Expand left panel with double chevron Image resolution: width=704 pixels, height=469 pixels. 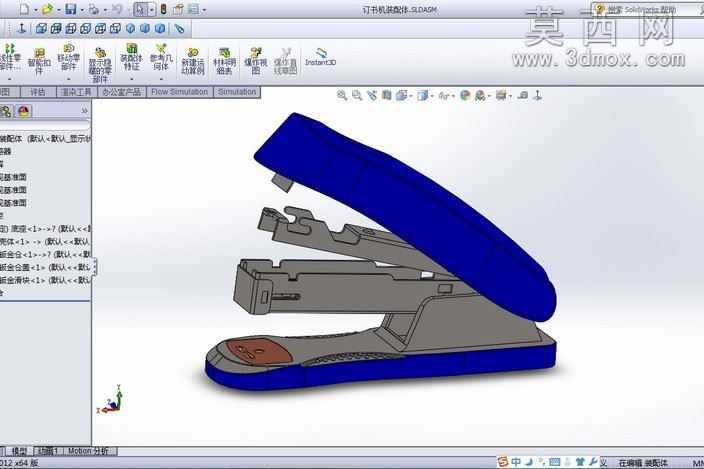84,111
